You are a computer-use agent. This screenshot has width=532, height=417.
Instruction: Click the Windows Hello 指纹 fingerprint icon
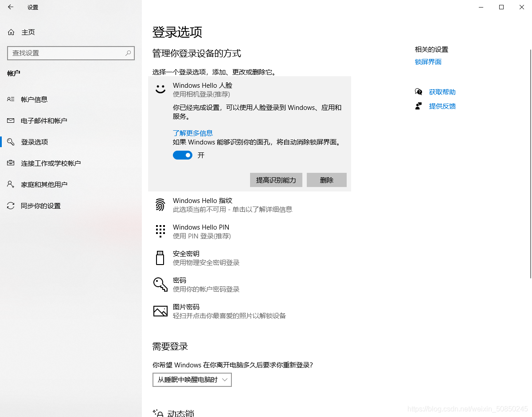coord(160,204)
